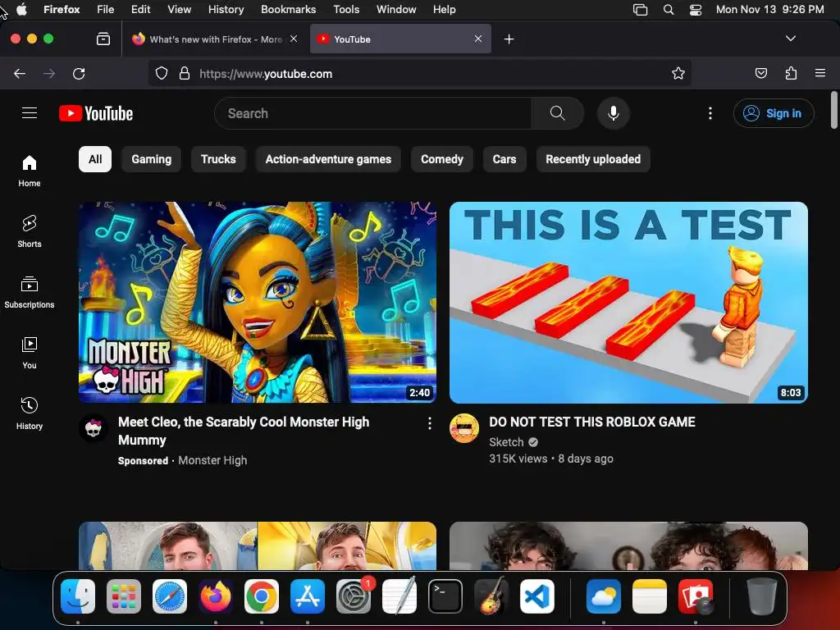
Task: Select the Cars filter chip
Action: tap(504, 159)
